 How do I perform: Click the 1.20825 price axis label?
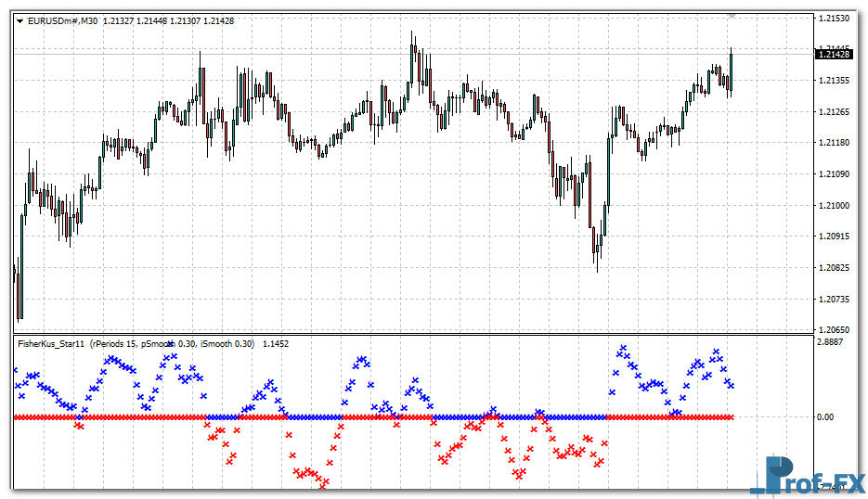click(x=834, y=268)
